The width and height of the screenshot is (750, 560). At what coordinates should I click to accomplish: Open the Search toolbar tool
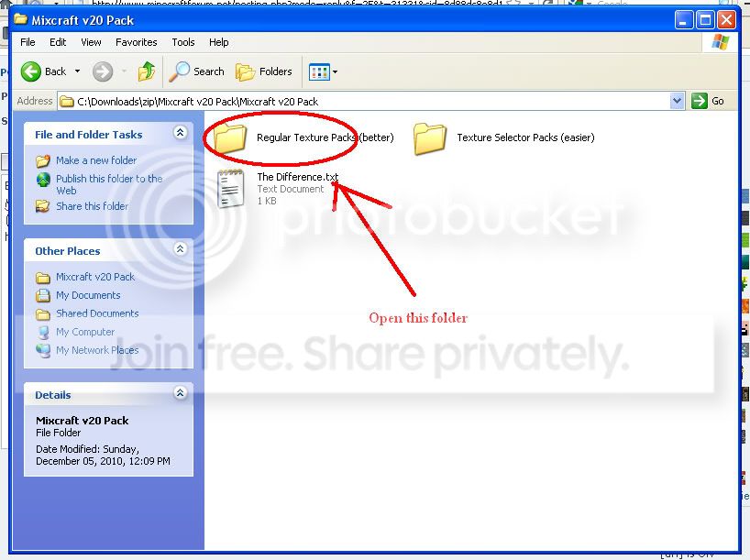pyautogui.click(x=197, y=71)
